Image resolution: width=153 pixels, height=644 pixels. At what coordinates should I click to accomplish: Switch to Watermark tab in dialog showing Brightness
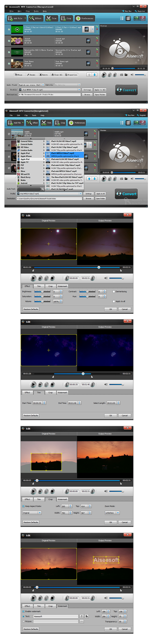[62, 286]
